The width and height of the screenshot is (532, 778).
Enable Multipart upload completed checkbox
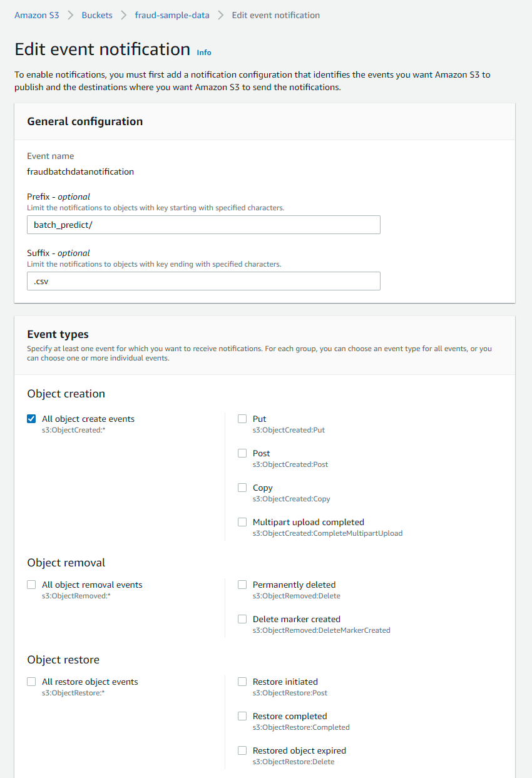pyautogui.click(x=242, y=523)
